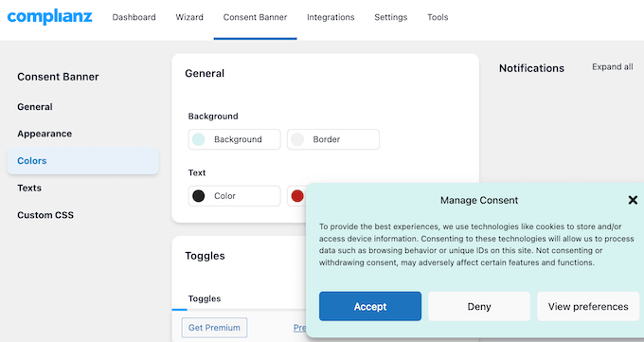
Task: Go to the Integrations tab
Action: pos(331,17)
